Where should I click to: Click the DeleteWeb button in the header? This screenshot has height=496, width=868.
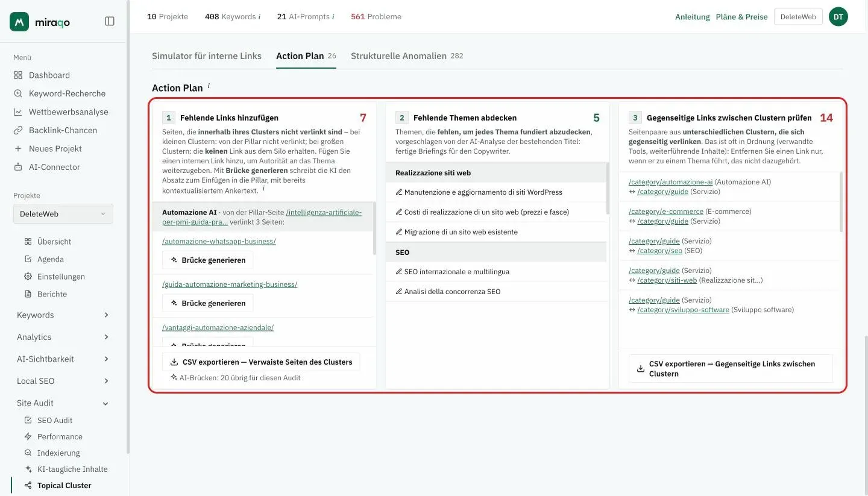click(798, 17)
